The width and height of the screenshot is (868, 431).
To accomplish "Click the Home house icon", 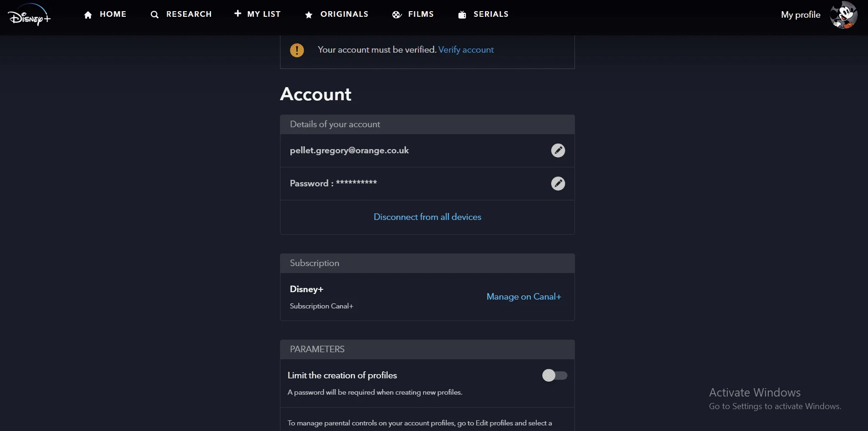I will pyautogui.click(x=88, y=15).
